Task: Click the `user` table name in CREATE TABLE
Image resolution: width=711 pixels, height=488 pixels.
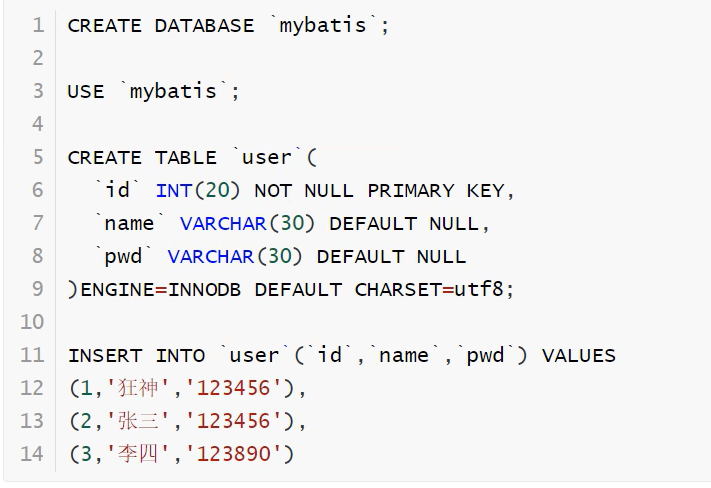Action: pyautogui.click(x=265, y=157)
